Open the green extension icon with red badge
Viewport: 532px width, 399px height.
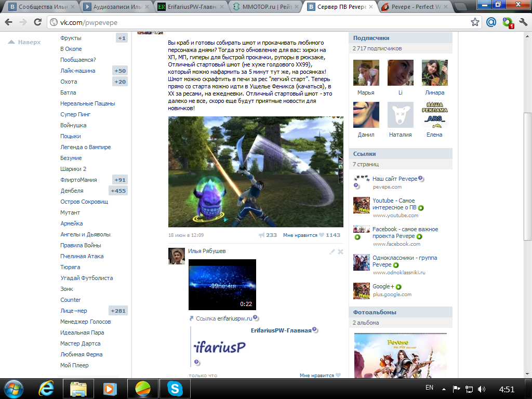click(x=508, y=23)
